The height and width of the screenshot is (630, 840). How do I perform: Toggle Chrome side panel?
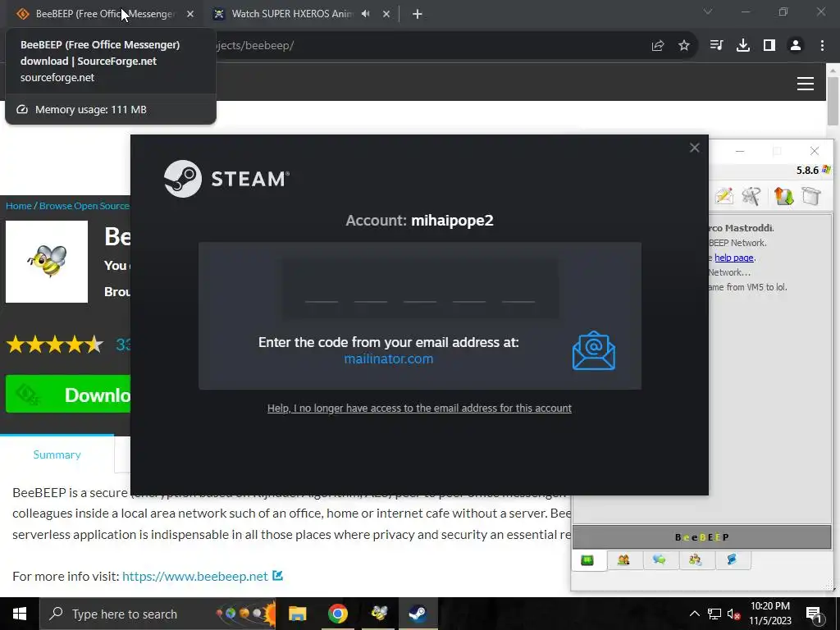(x=769, y=46)
